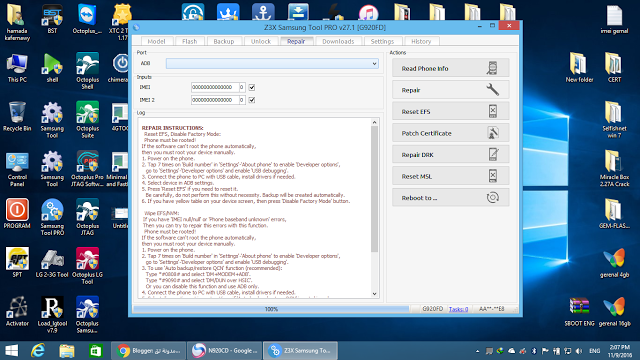The width and height of the screenshot is (640, 360).
Task: Open the hamada kafernawy folder icon
Action: (17, 22)
